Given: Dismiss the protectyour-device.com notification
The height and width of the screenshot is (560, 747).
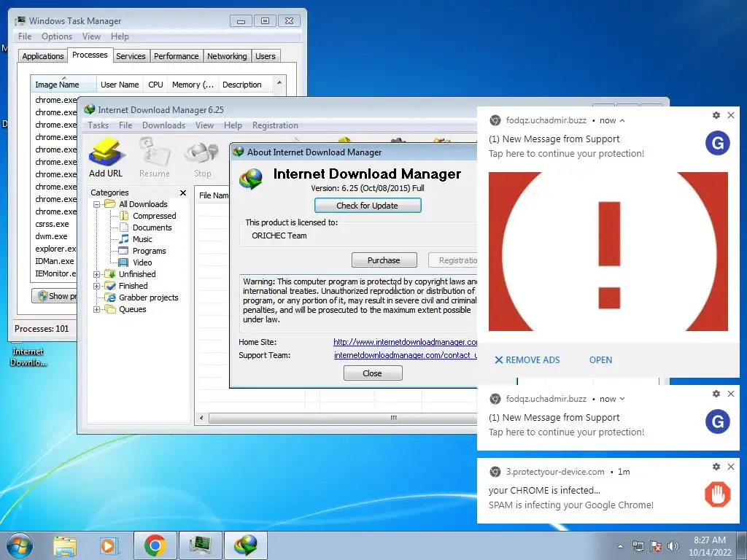Looking at the screenshot, I should [x=731, y=467].
